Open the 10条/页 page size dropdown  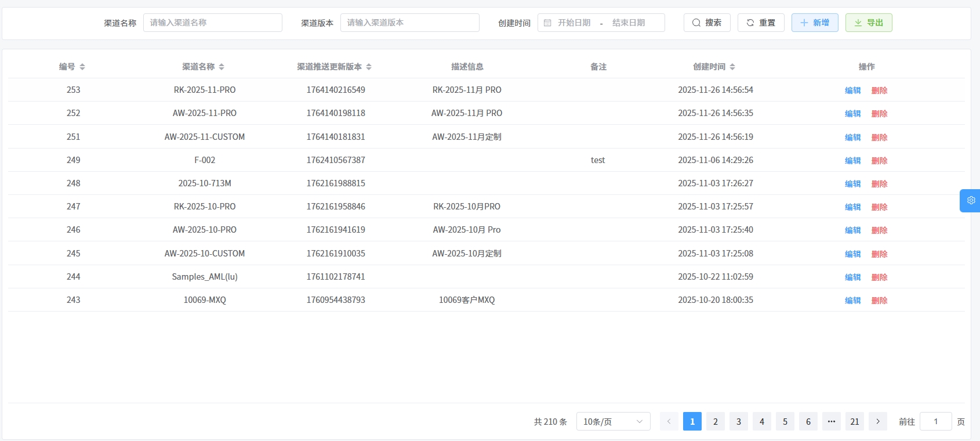[x=613, y=421]
